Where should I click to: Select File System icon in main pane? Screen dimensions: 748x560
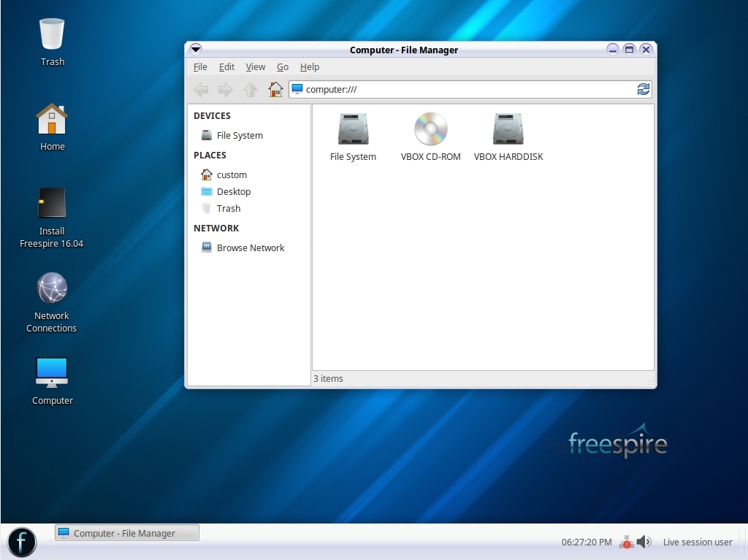(x=353, y=130)
